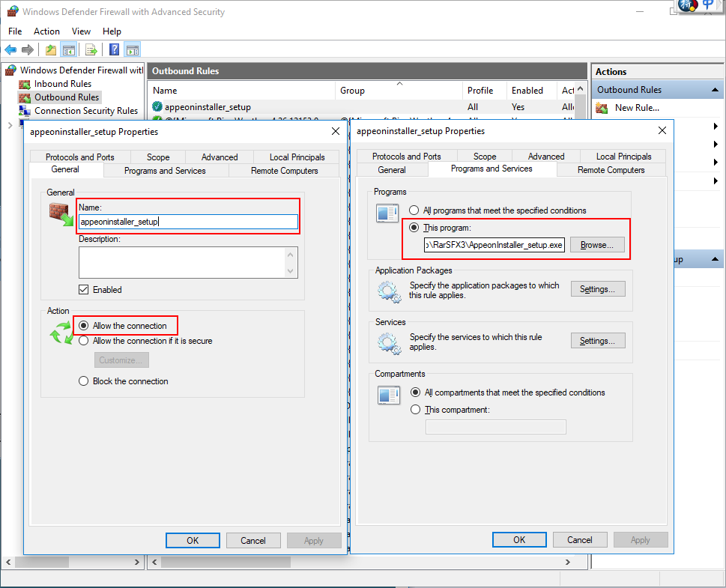Click the Show/Hide Action Pane toolbar icon

(132, 49)
